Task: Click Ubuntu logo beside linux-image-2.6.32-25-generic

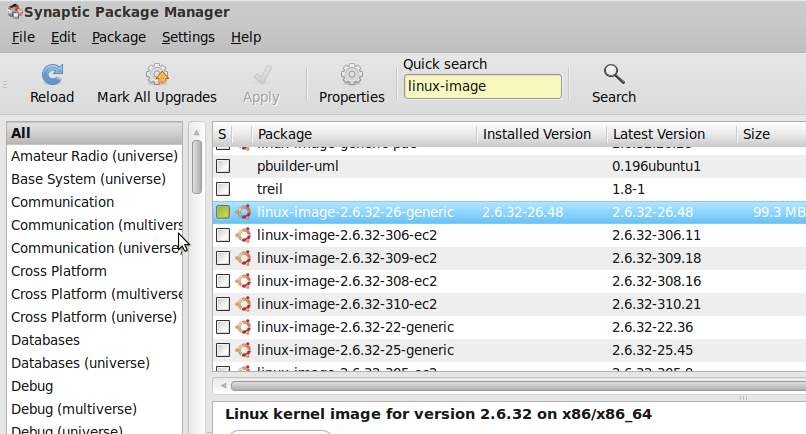Action: pyautogui.click(x=243, y=350)
